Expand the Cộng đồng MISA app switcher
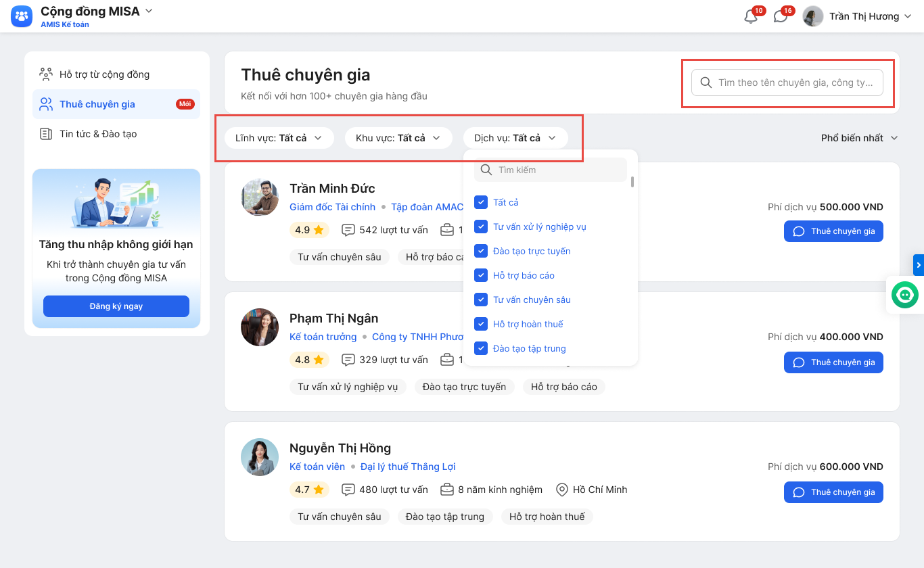 point(149,11)
